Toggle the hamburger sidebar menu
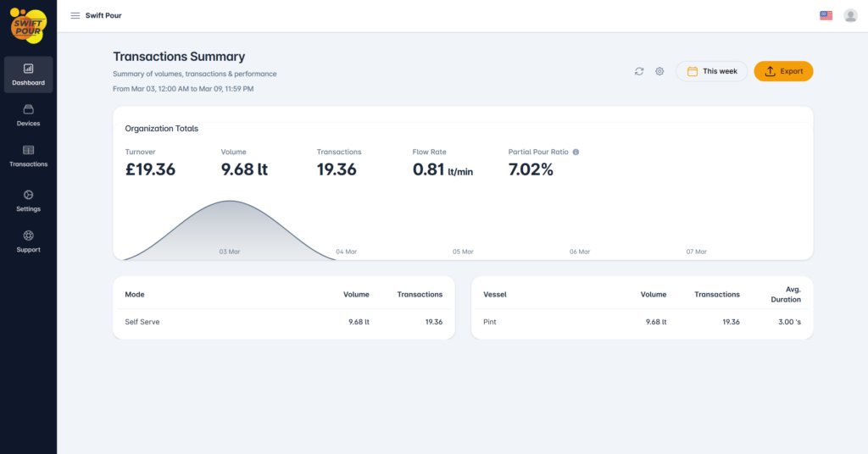This screenshot has height=454, width=868. pyautogui.click(x=75, y=15)
